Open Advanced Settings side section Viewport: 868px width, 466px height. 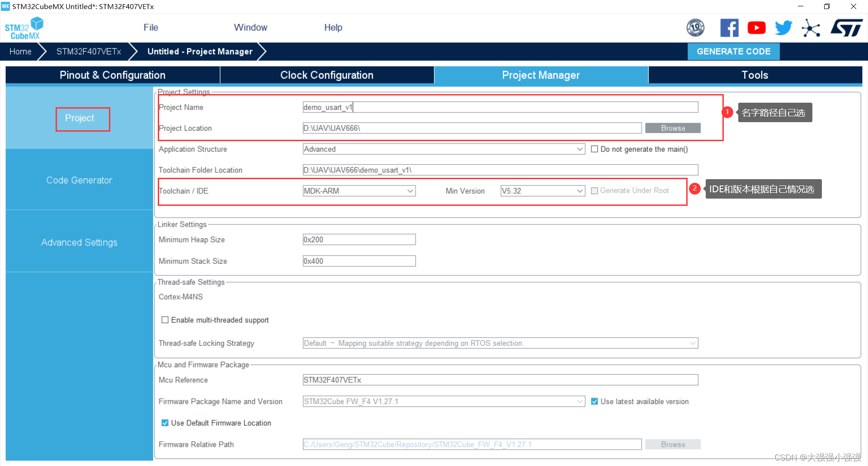tap(80, 243)
